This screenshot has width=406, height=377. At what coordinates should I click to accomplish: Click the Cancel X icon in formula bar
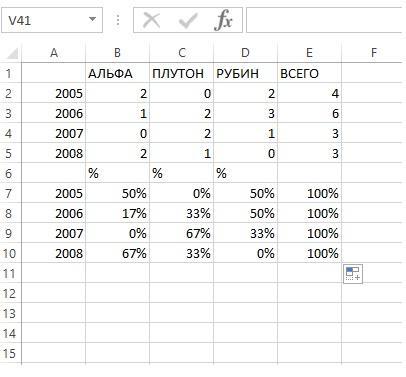coord(151,21)
